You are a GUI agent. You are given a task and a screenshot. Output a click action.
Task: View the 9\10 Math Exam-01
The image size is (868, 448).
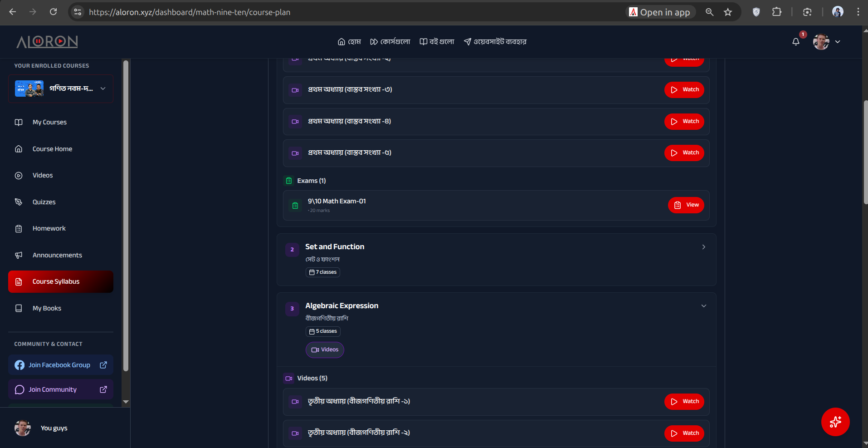[x=686, y=205]
